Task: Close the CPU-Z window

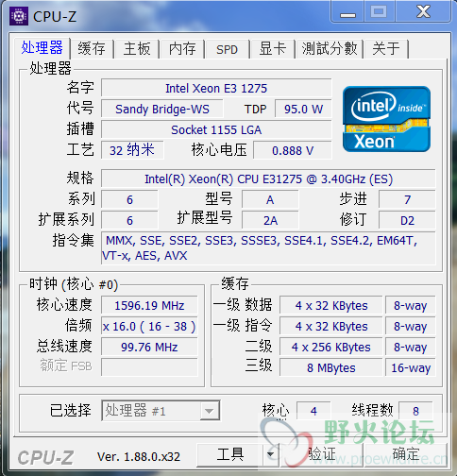Action: 423,12
